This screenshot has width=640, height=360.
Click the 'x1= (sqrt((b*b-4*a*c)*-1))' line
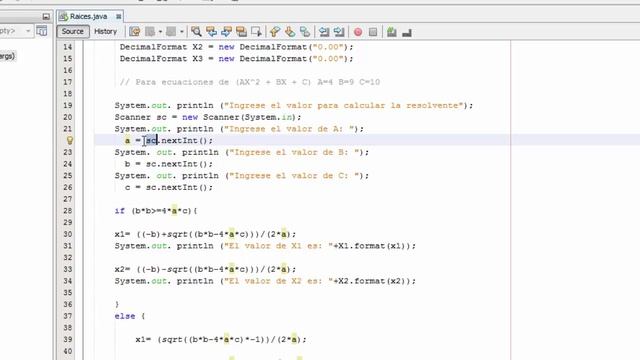221,340
